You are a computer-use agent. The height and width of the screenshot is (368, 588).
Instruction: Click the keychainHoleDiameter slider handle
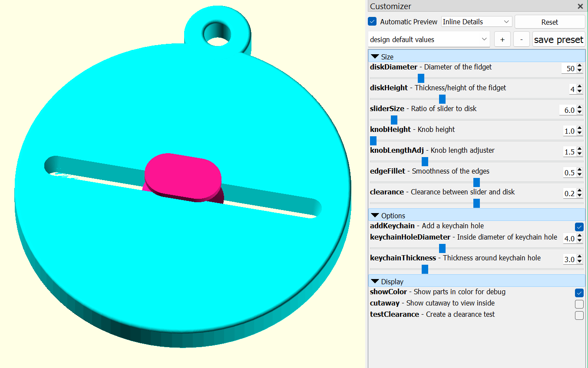(x=442, y=248)
